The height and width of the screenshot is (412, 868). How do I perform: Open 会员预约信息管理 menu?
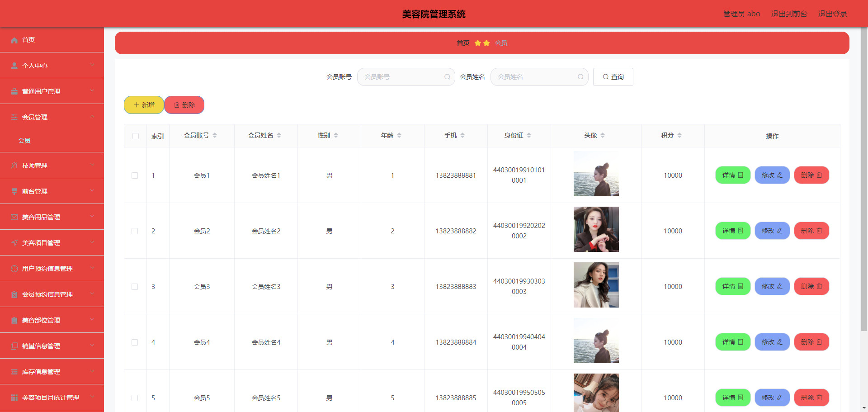[52, 294]
